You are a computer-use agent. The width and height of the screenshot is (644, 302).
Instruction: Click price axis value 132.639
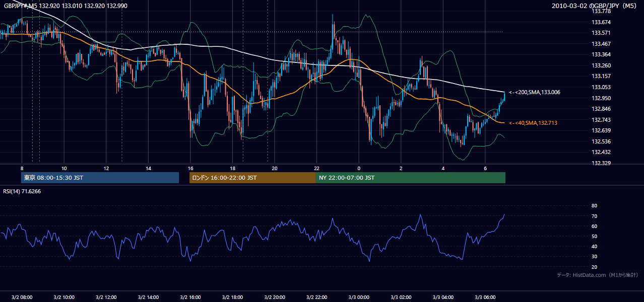tap(600, 130)
